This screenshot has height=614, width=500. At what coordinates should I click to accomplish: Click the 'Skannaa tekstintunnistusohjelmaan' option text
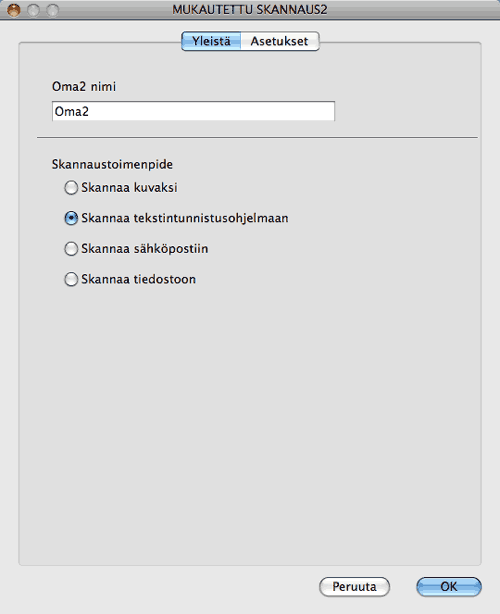pyautogui.click(x=184, y=218)
